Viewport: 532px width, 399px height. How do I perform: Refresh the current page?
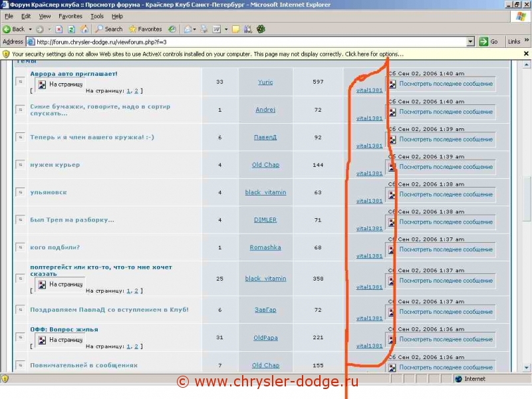(x=71, y=29)
